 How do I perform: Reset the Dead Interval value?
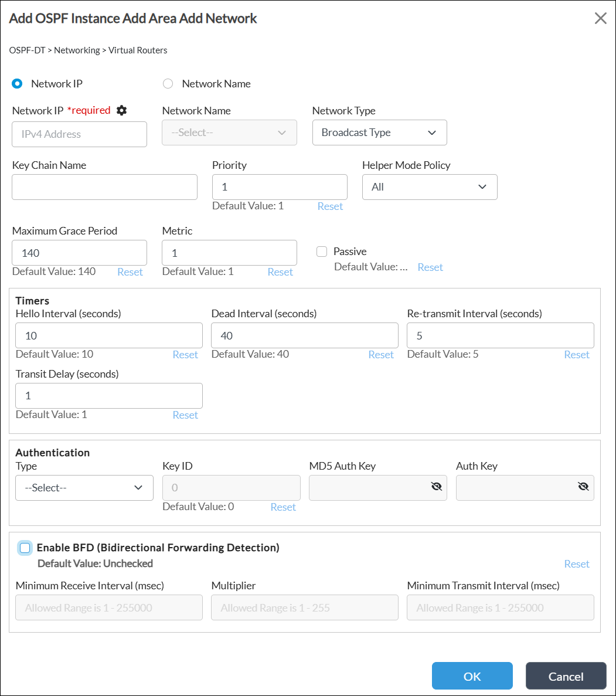[x=381, y=355]
